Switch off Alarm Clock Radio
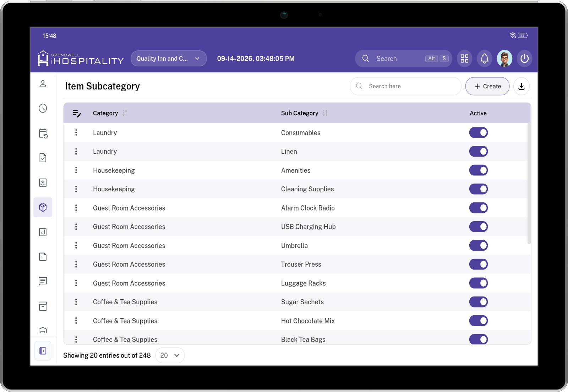Viewport: 568px width, 392px height. [x=479, y=208]
